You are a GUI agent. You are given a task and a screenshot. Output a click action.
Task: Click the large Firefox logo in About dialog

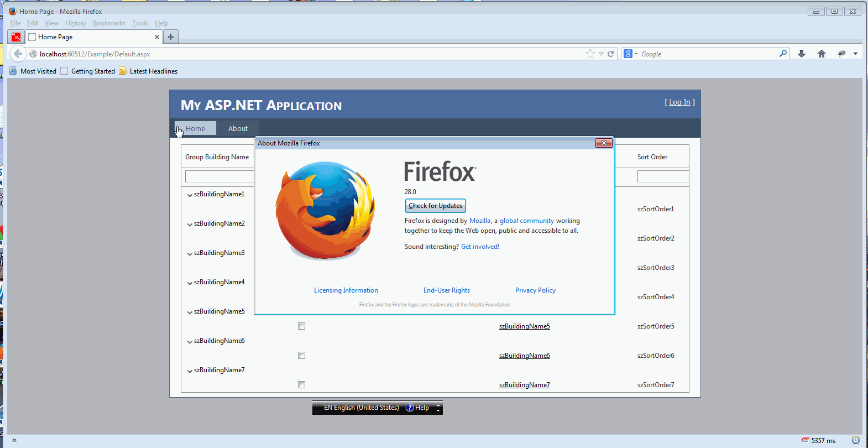click(x=325, y=210)
